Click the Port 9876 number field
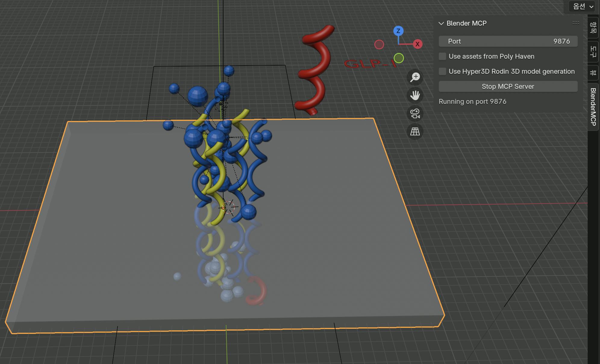 [x=508, y=41]
